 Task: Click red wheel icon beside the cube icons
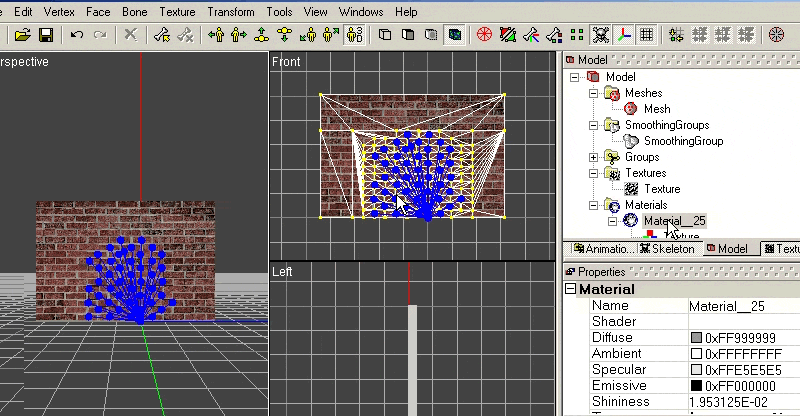484,35
